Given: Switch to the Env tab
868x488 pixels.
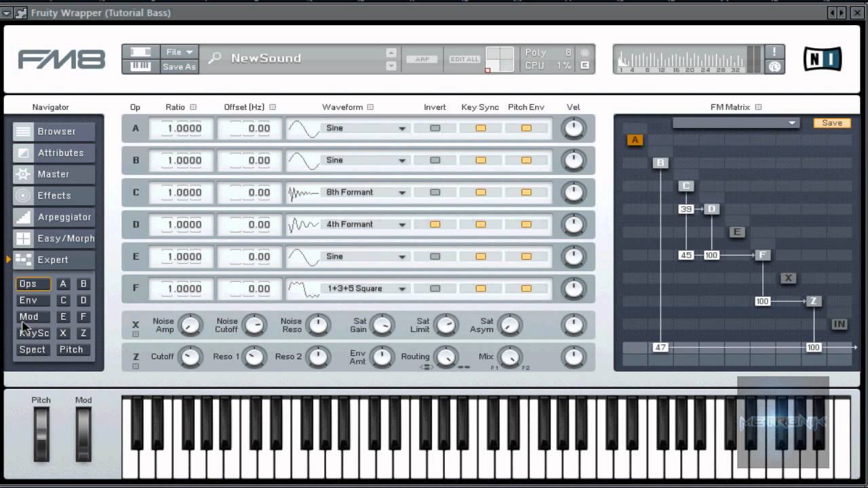Looking at the screenshot, I should point(33,300).
